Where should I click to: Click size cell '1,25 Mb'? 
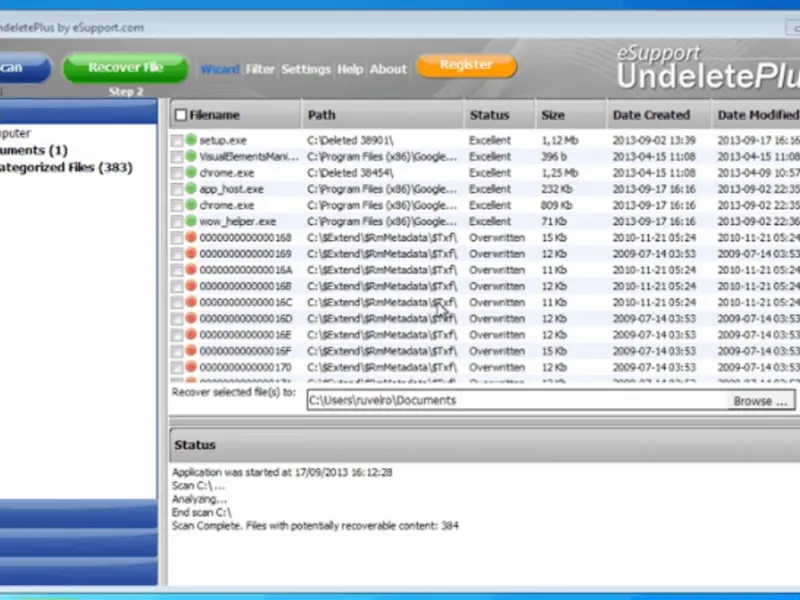coord(560,173)
